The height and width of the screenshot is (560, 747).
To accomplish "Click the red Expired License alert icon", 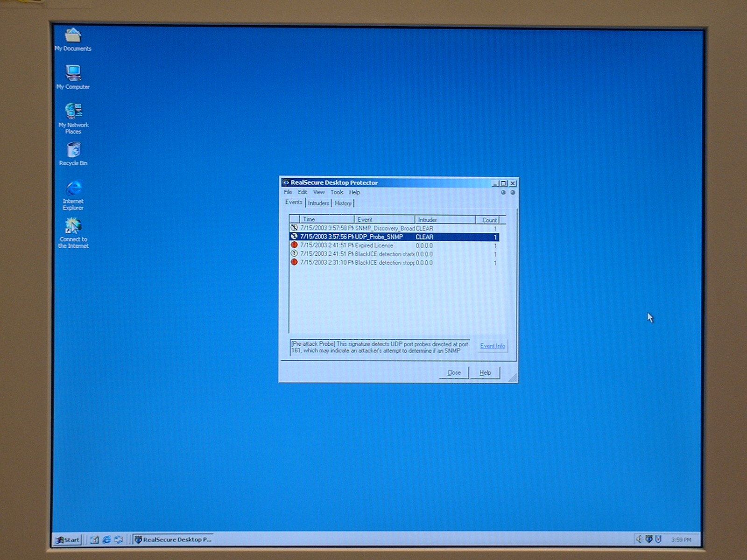I will click(294, 245).
